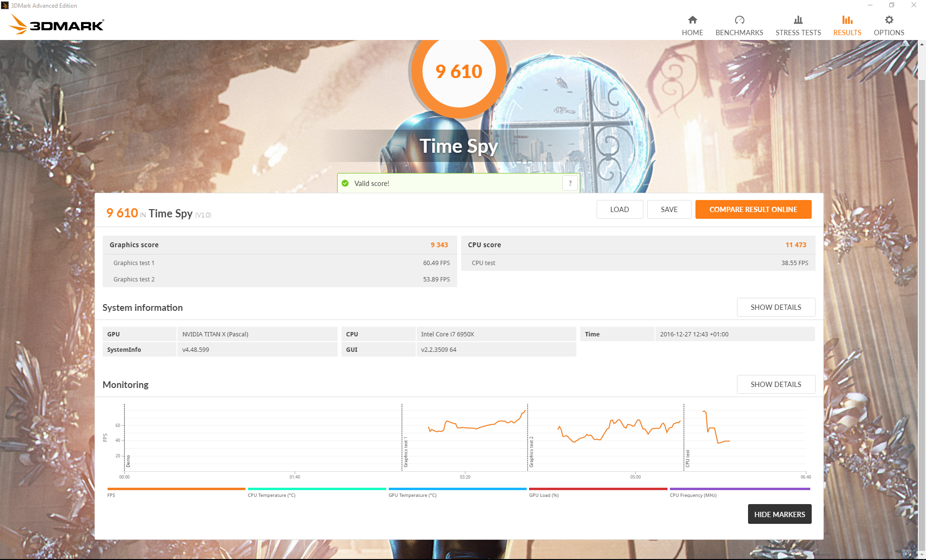Open the question mark help box

[570, 183]
